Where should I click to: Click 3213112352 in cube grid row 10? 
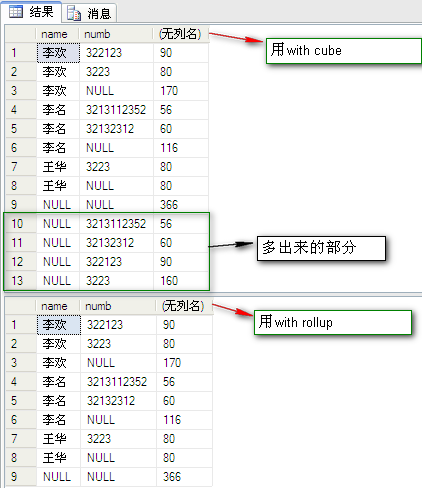[116, 224]
